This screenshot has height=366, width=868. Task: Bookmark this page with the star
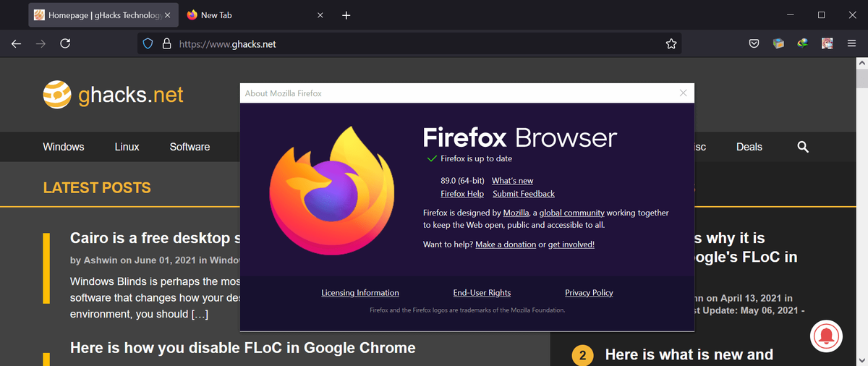click(x=671, y=44)
